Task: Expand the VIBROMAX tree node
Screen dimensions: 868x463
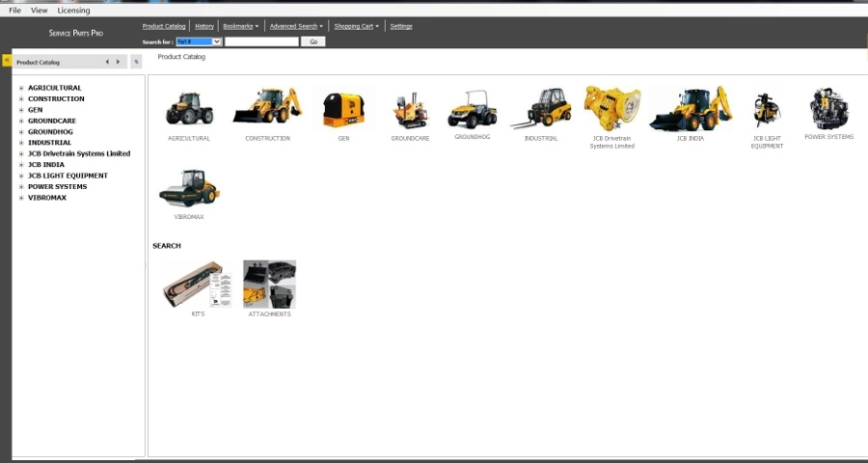Action: click(x=21, y=198)
